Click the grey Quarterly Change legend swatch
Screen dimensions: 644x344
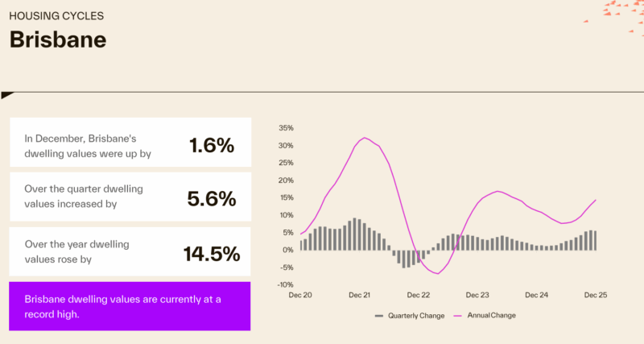tap(380, 316)
